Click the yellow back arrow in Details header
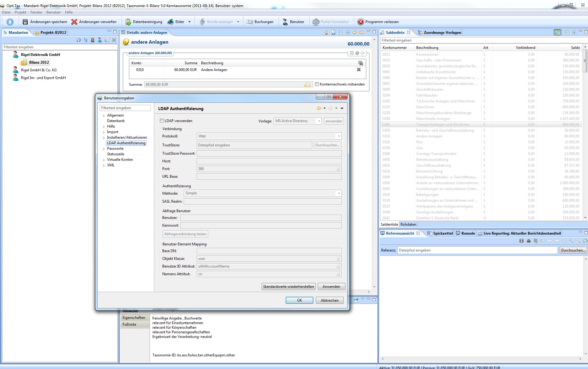588x369 pixels. (x=355, y=32)
